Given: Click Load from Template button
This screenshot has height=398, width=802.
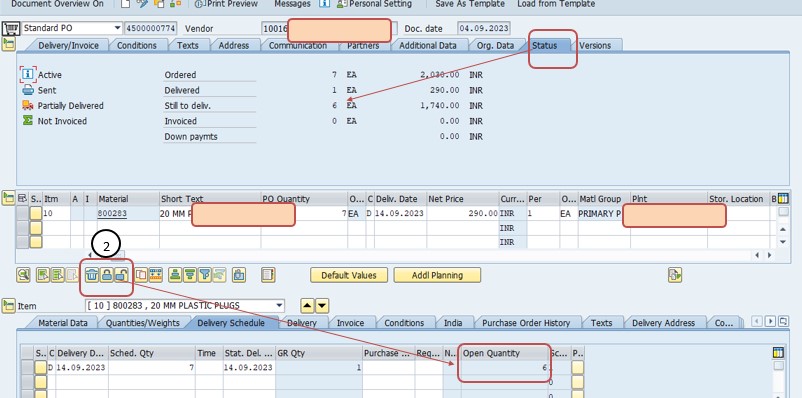Looking at the screenshot, I should pyautogui.click(x=556, y=4).
